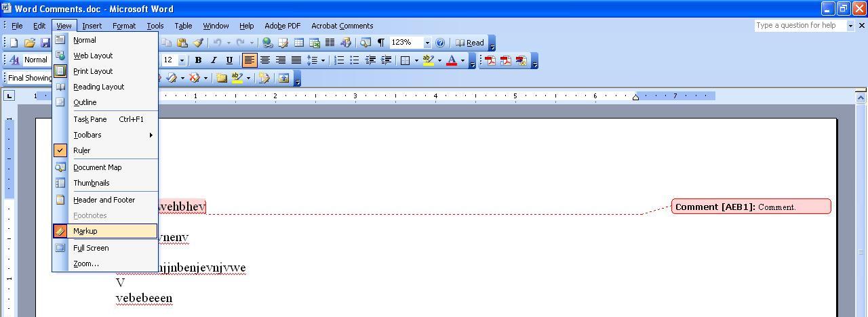Click the Insert Hyperlink icon
The height and width of the screenshot is (317, 868).
pos(267,43)
